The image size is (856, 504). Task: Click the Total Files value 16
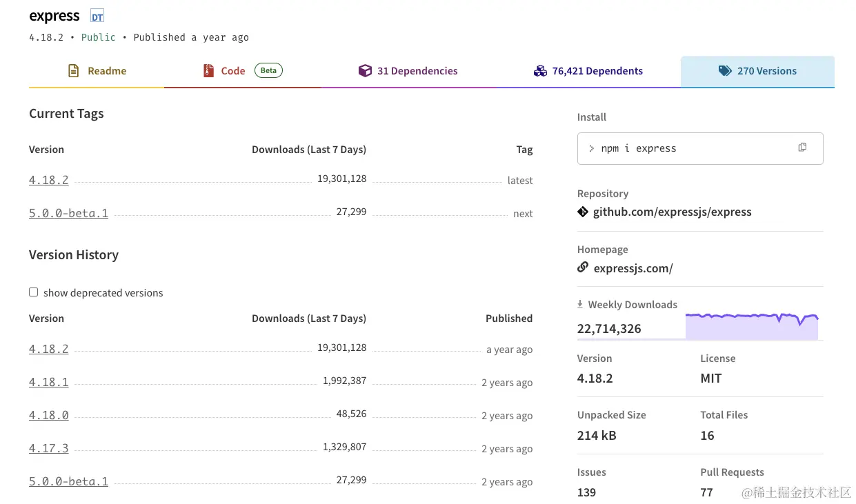pos(707,436)
